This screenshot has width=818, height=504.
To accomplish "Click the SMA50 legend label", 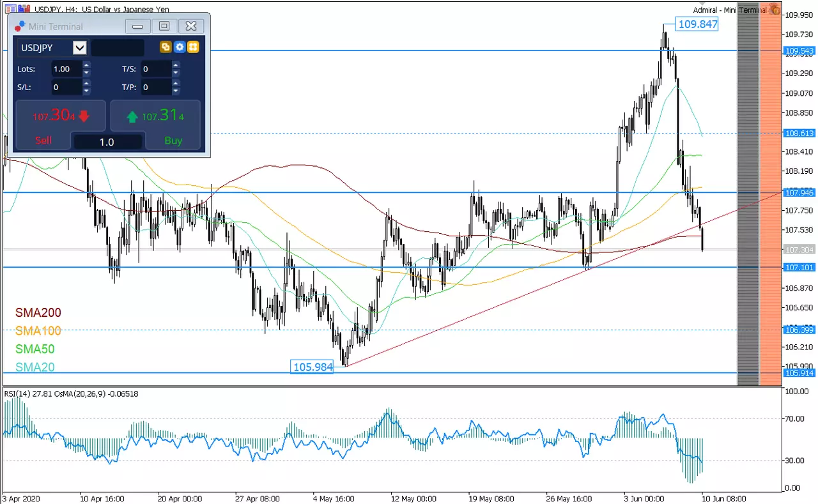I will click(x=35, y=349).
